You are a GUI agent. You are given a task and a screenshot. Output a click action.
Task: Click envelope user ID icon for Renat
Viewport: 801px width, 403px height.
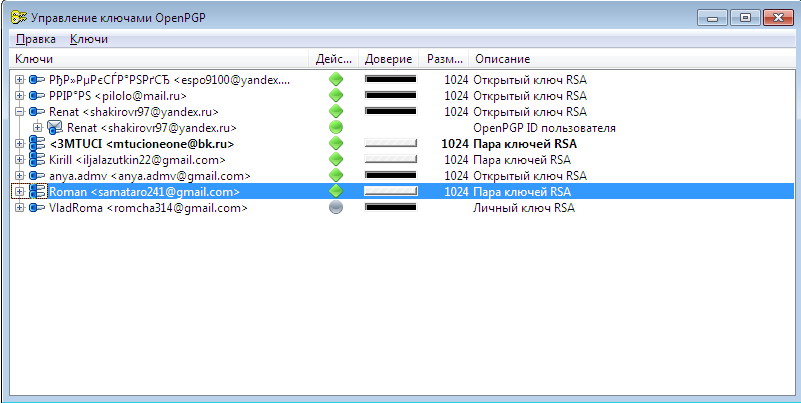tap(55, 128)
